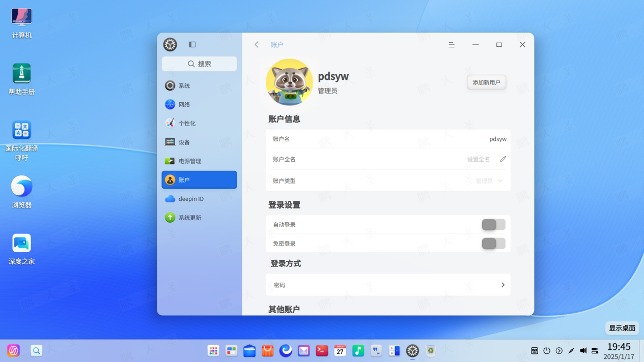Open 电源管理 settings
Viewport: 644px width, 362px height.
coord(199,161)
